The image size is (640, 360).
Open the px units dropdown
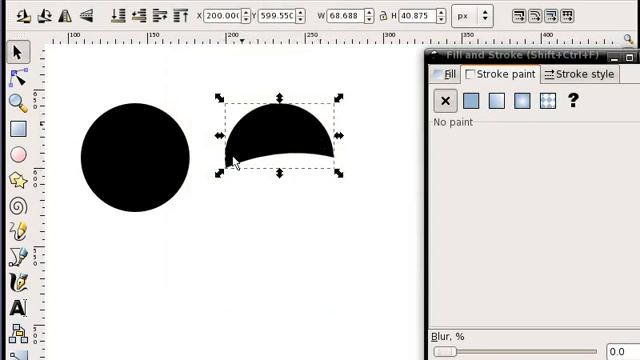[472, 16]
